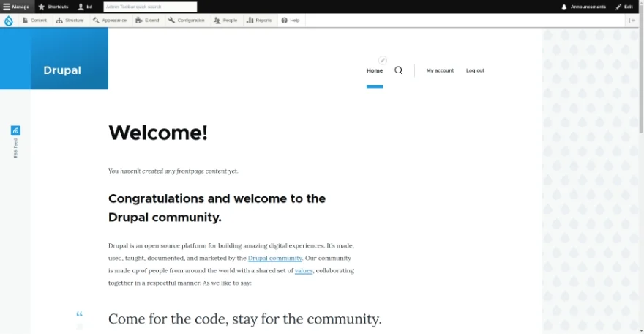Follow the Drupal community link

(x=274, y=258)
